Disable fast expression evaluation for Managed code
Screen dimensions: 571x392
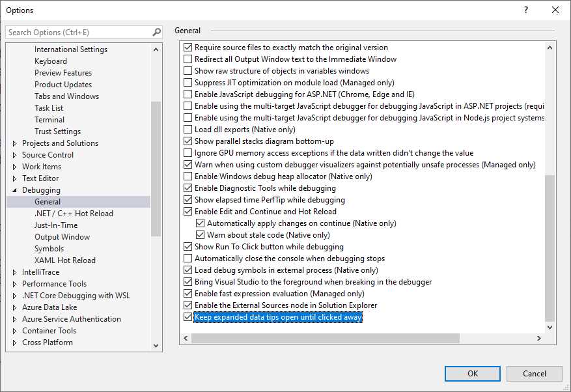click(188, 293)
